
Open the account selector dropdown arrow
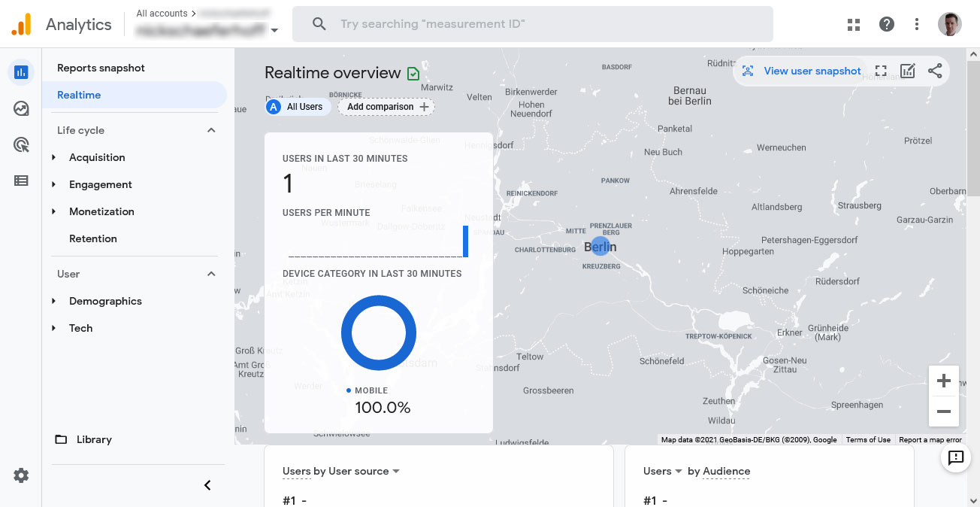(274, 31)
